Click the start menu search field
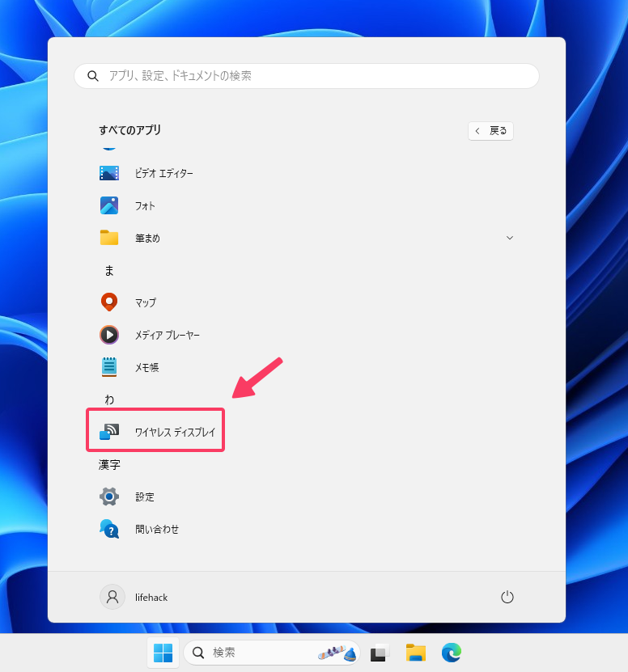 pyautogui.click(x=307, y=76)
